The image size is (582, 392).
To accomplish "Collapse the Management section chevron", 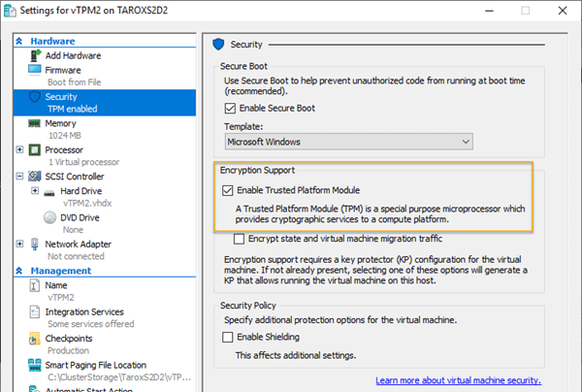I will (x=19, y=271).
